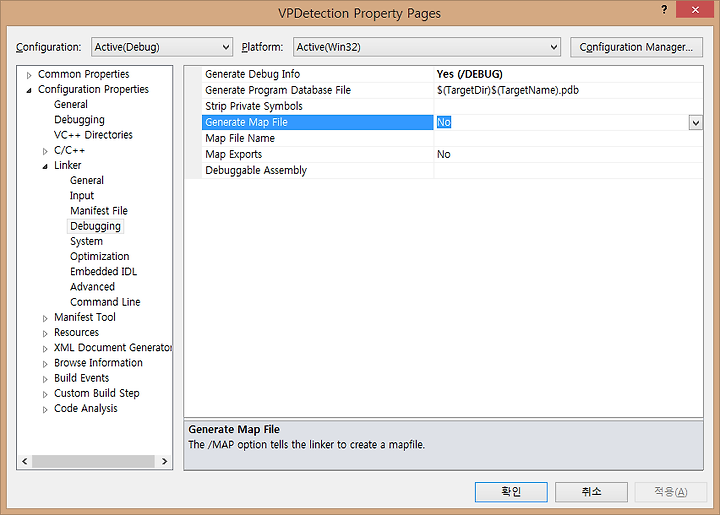Select General under Configuration Properties
This screenshot has height=515, width=720.
point(71,104)
